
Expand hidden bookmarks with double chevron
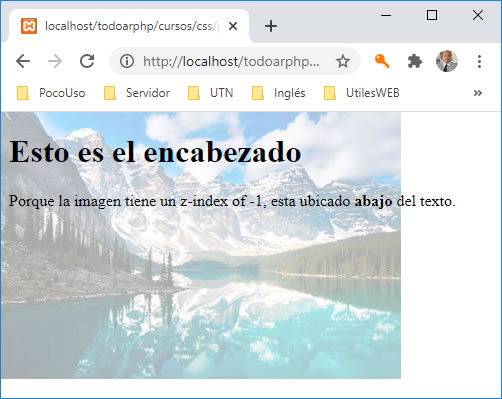pyautogui.click(x=478, y=93)
